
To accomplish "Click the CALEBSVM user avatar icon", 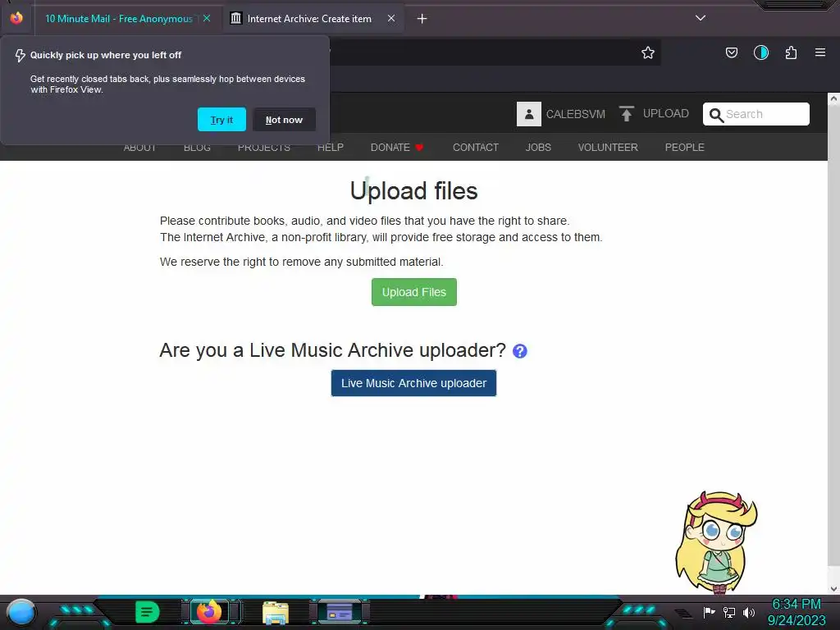I will [x=529, y=114].
